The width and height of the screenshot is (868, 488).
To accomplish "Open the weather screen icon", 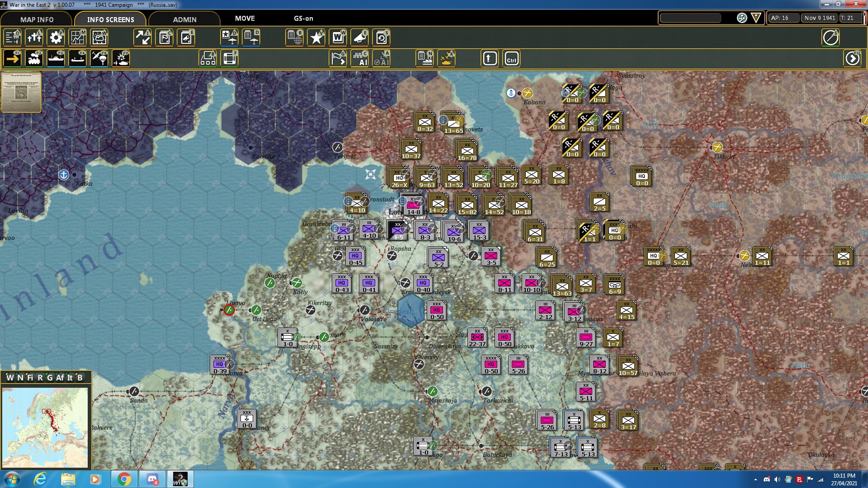I will pos(99,38).
